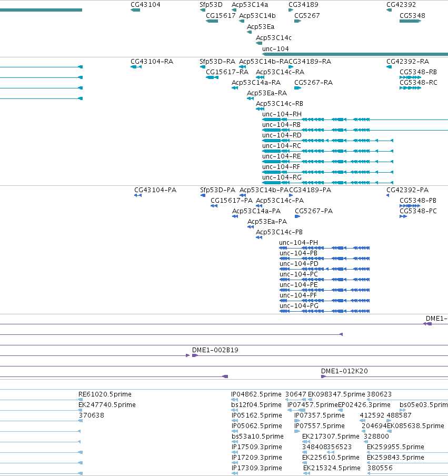Select the CG5348 gene label
This screenshot has height=476, width=448.
(x=412, y=15)
